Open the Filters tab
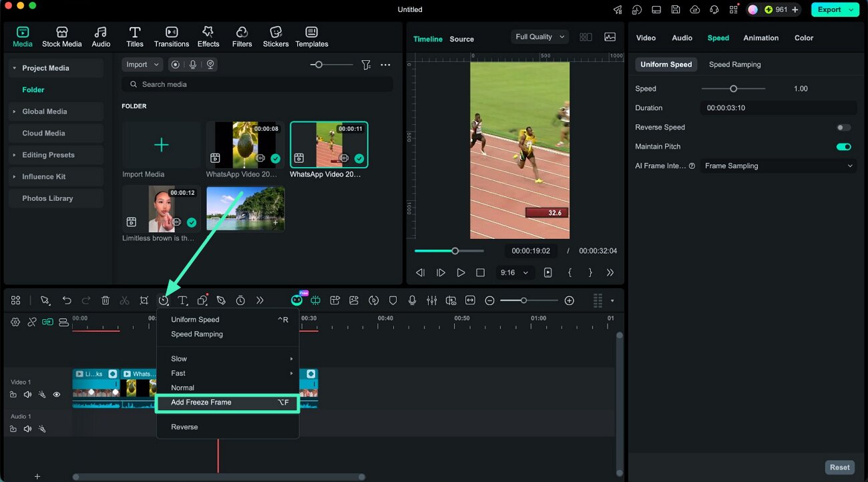This screenshot has height=482, width=868. 242,37
